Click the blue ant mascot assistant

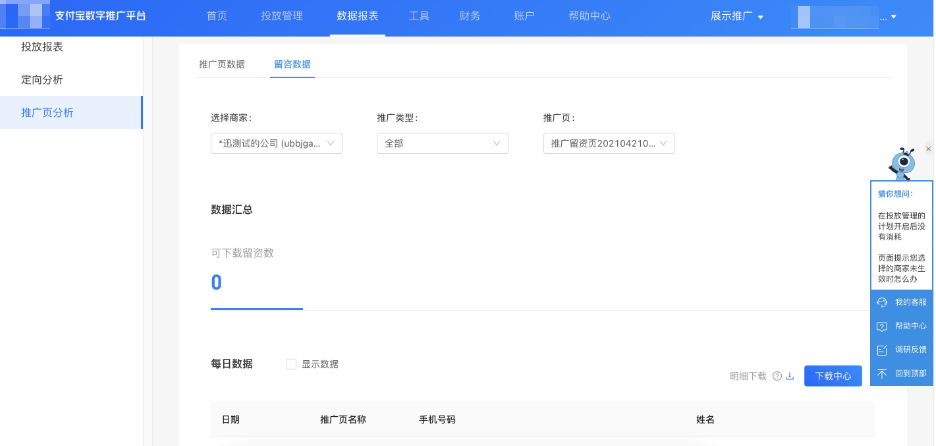pyautogui.click(x=902, y=164)
